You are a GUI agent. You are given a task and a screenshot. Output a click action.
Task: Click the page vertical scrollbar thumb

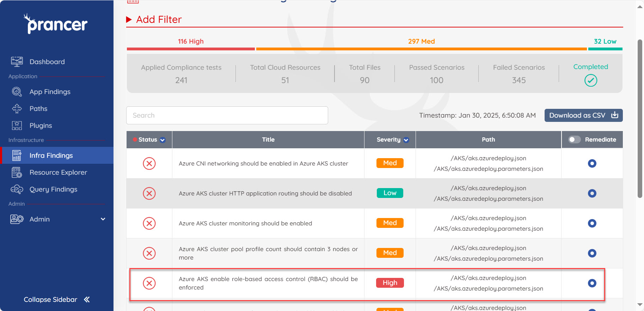click(640, 118)
